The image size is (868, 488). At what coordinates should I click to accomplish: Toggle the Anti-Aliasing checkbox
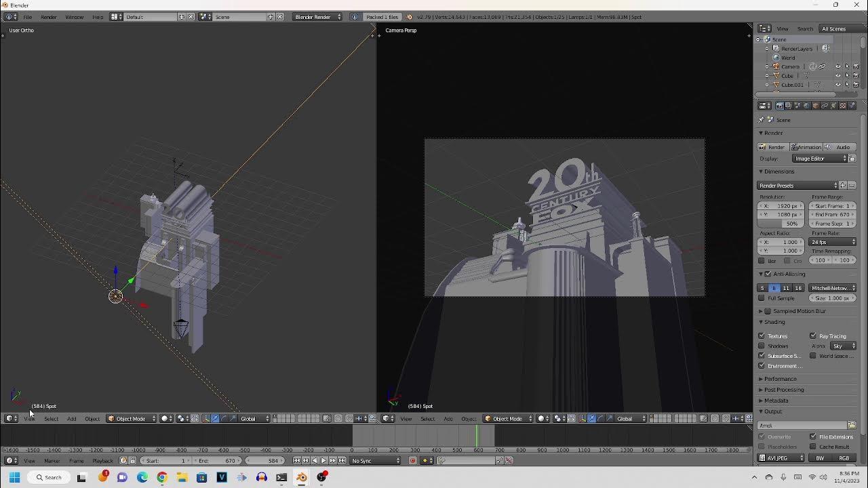[x=768, y=274]
